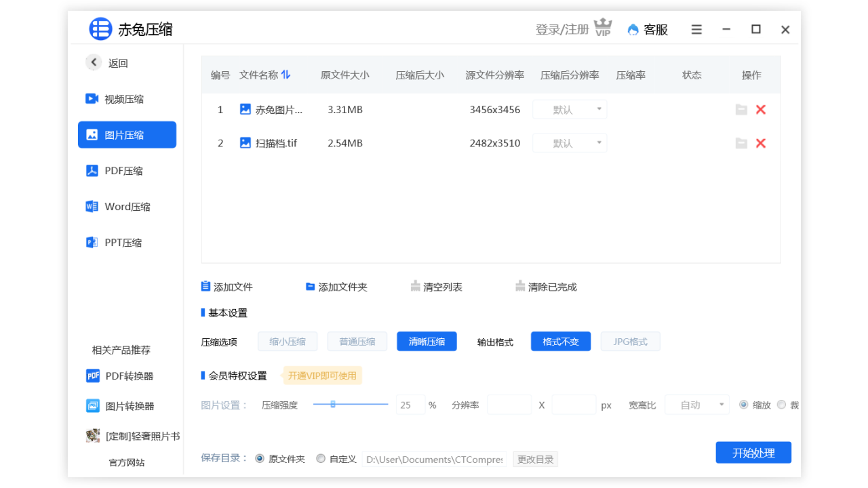
Task: Click the 清空列表 broom icon
Action: tap(414, 285)
